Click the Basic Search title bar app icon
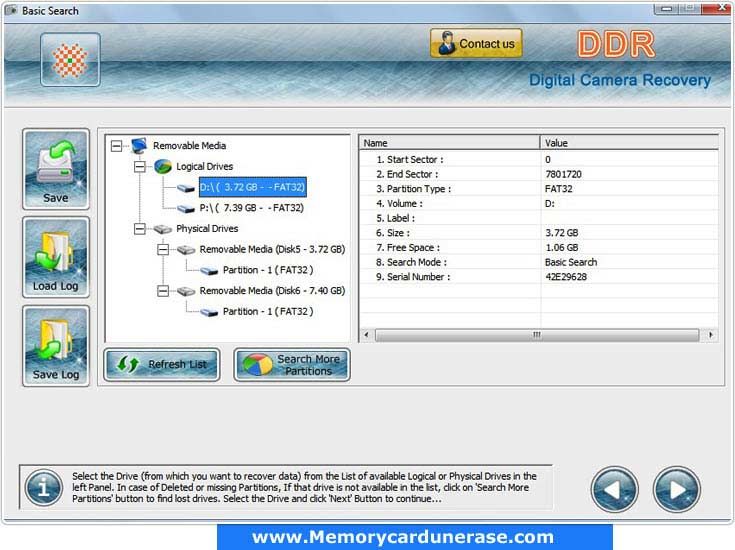735x550 pixels. point(11,10)
